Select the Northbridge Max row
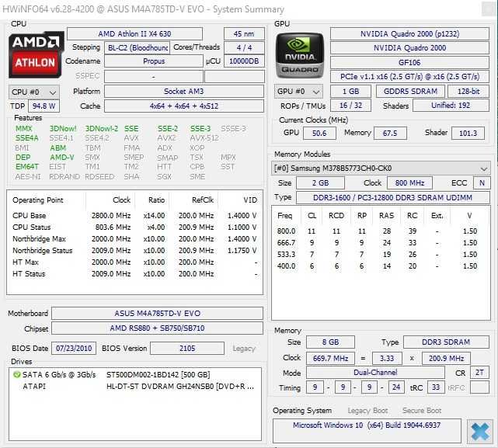The width and height of the screenshot is (498, 448). click(134, 239)
